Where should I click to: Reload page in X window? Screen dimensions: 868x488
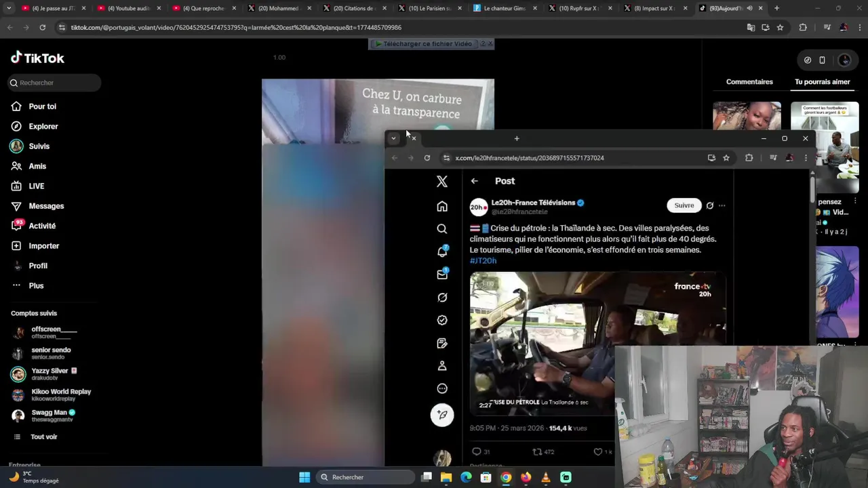pos(427,158)
